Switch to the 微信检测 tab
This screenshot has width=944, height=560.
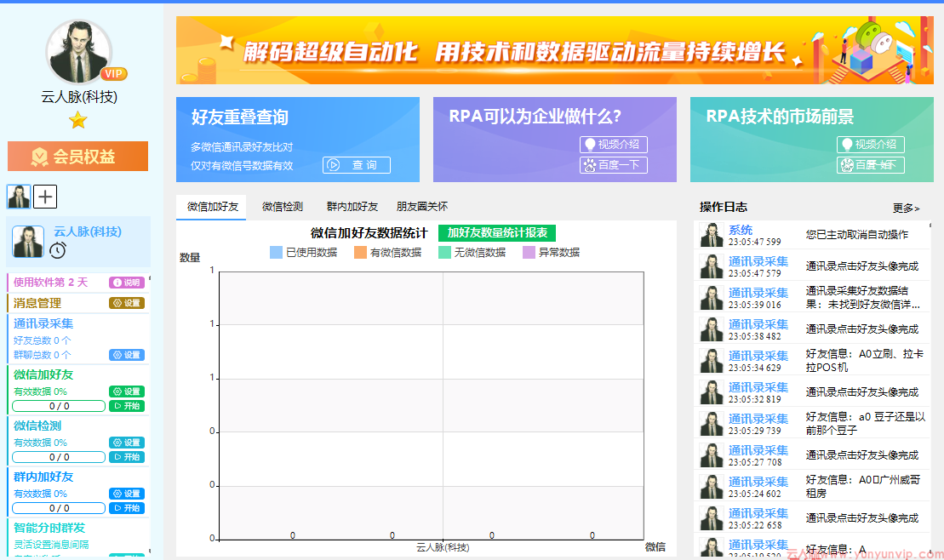(x=282, y=206)
